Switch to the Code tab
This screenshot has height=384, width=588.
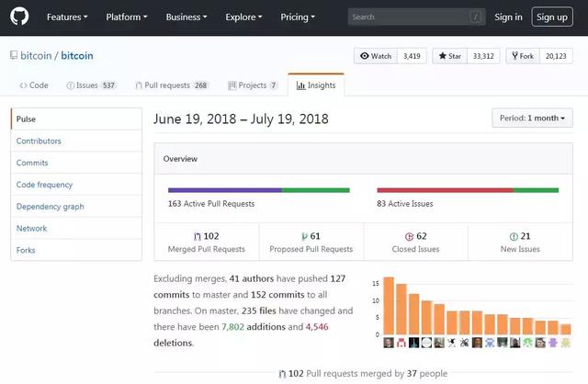(34, 85)
